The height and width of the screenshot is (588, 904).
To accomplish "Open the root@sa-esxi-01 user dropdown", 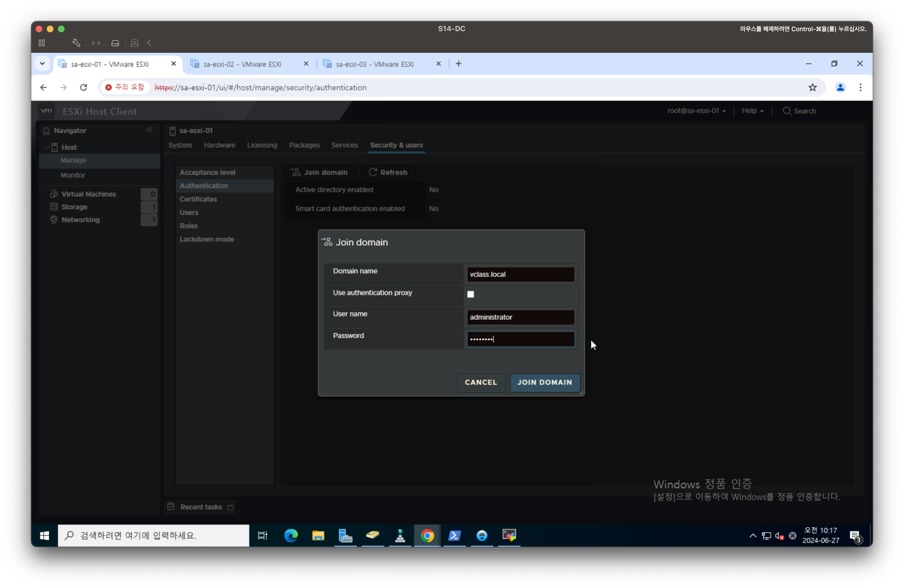I will coord(696,111).
